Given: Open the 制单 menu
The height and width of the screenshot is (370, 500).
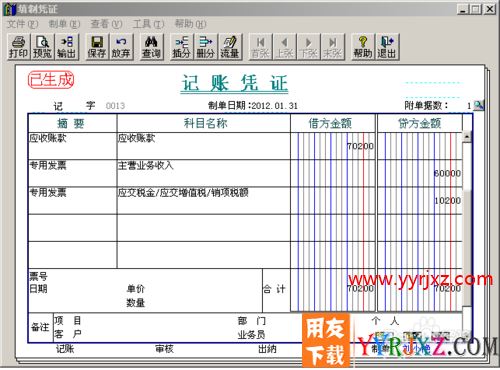Looking at the screenshot, I should [x=64, y=24].
